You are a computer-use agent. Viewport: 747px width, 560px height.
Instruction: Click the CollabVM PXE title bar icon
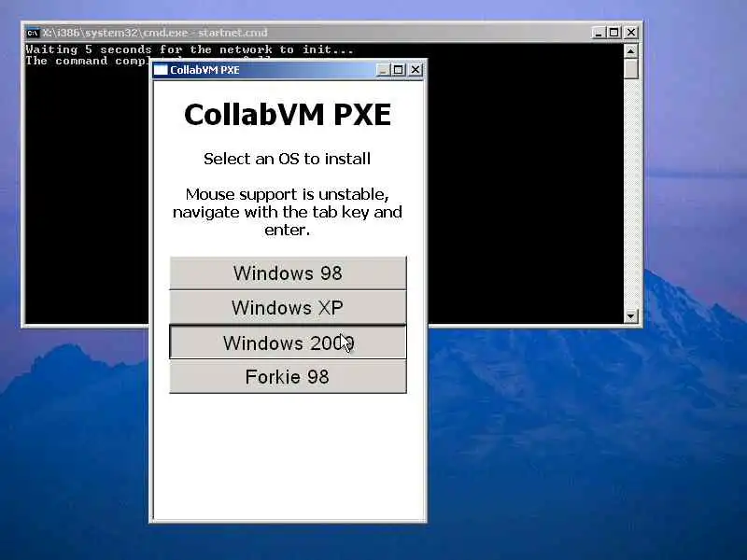click(161, 70)
